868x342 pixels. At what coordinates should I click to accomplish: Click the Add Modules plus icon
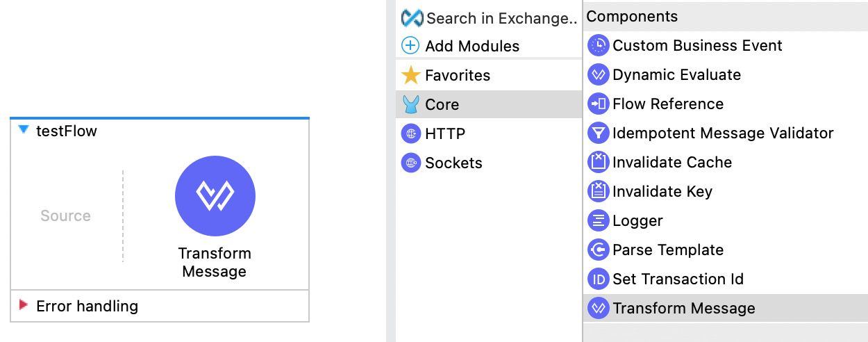(411, 46)
